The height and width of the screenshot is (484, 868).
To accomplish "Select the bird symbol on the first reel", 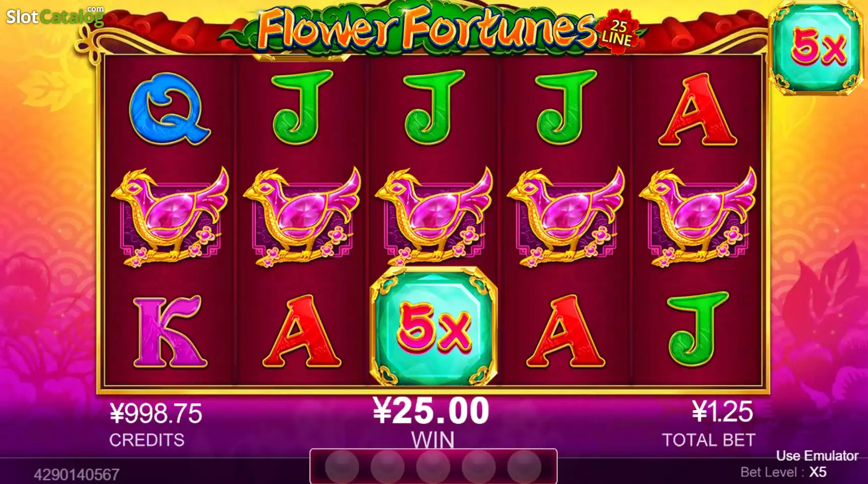I will click(x=170, y=217).
